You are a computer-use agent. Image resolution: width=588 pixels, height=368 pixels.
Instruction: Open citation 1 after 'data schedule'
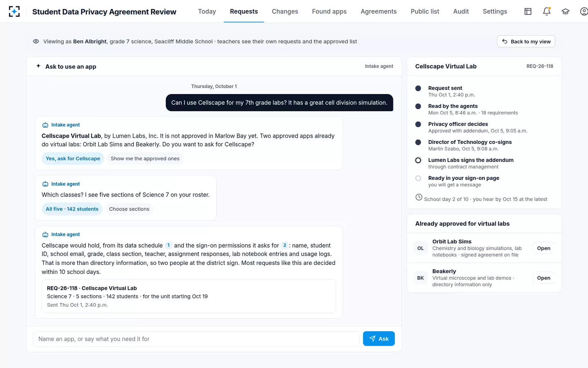click(168, 245)
